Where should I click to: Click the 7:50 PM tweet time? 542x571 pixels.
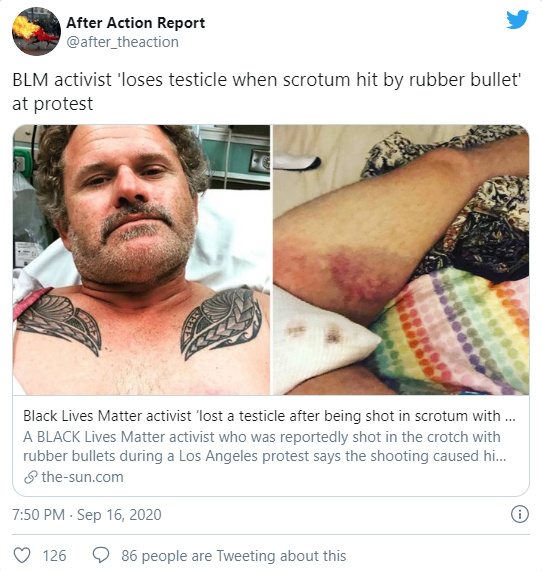tap(39, 515)
